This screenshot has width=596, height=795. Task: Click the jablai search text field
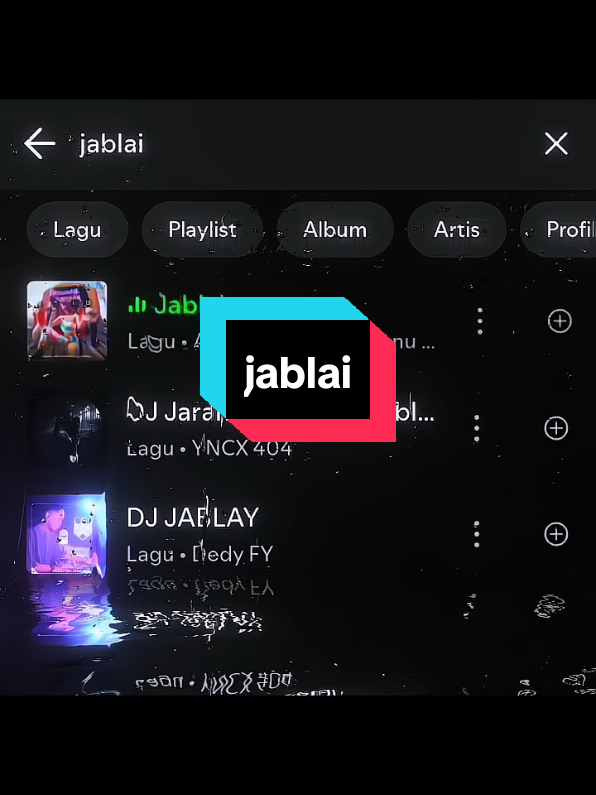coord(304,144)
